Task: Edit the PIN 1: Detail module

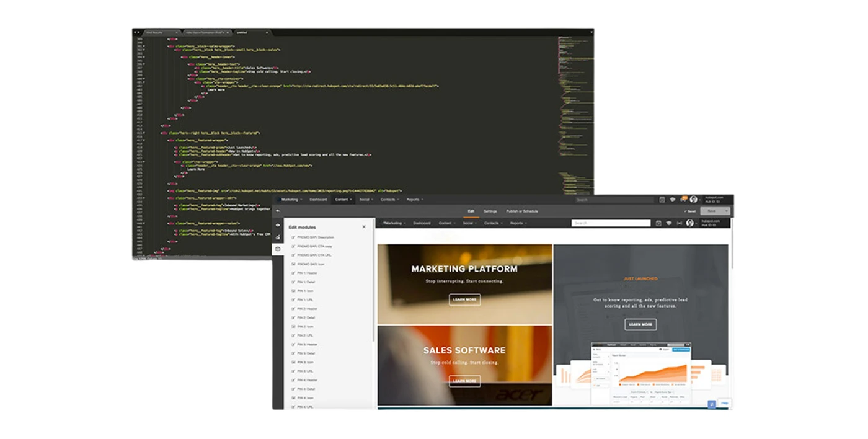Action: click(303, 282)
